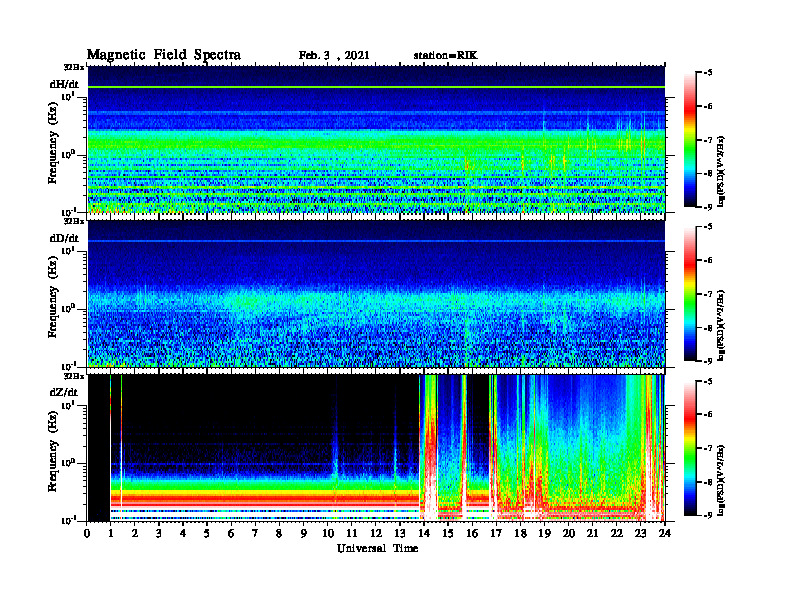Image resolution: width=792 pixels, height=612 pixels.
Task: Click the "8" hour tick label
Action: 279,533
